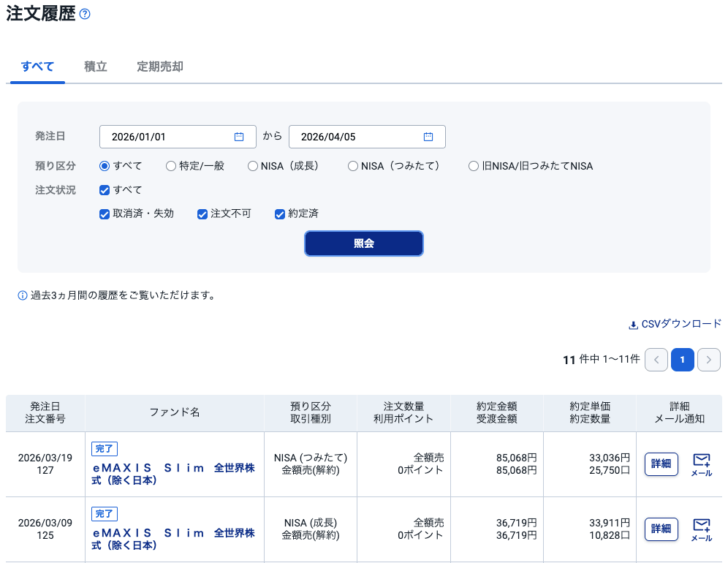
Task: Uncheck the 取消済・失効 checkbox
Action: pyautogui.click(x=105, y=214)
